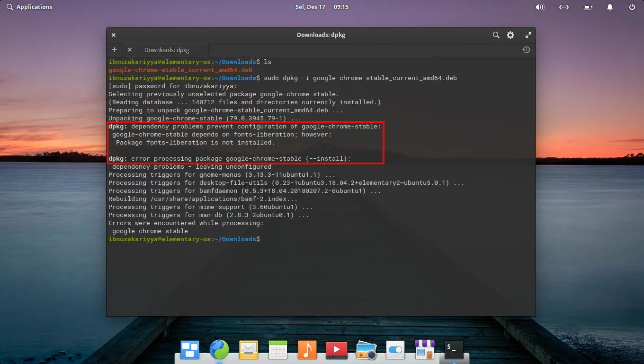Click 'dependency problems - leaving unconfigured' line
644x364 pixels.
[192, 167]
